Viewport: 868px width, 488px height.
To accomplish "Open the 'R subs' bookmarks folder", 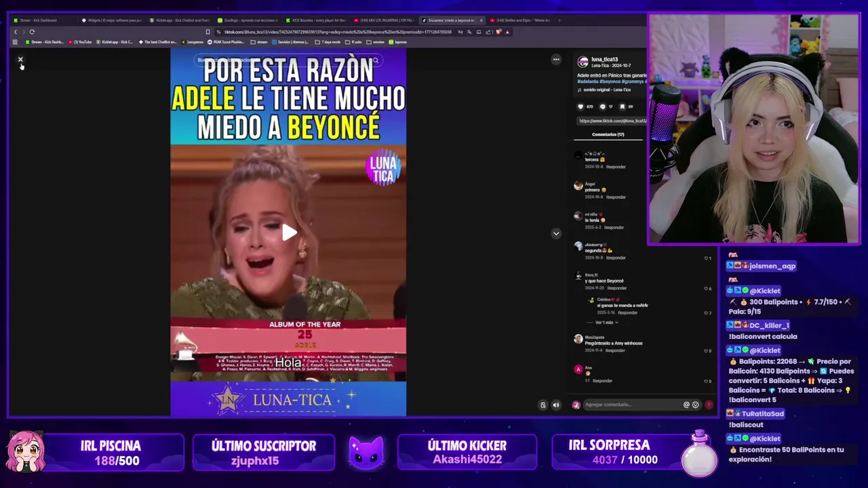I will (x=353, y=42).
